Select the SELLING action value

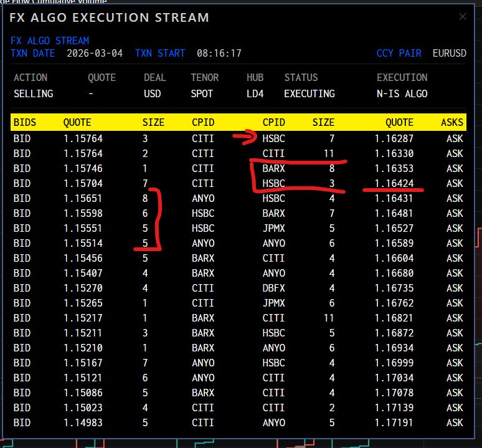33,93
